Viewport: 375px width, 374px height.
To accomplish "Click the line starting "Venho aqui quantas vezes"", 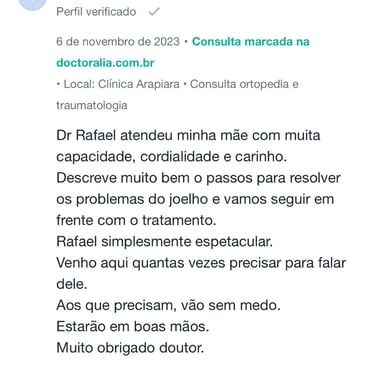I will pyautogui.click(x=201, y=263).
